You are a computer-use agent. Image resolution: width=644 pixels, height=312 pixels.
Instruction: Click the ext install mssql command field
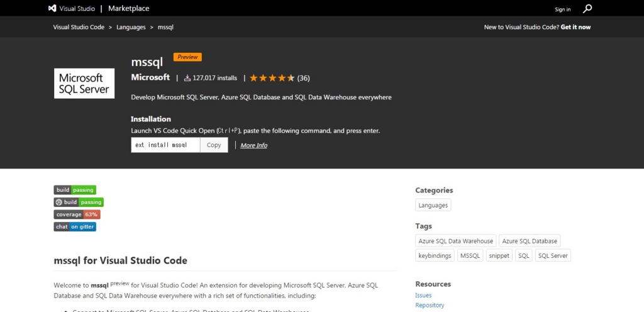[x=165, y=145]
